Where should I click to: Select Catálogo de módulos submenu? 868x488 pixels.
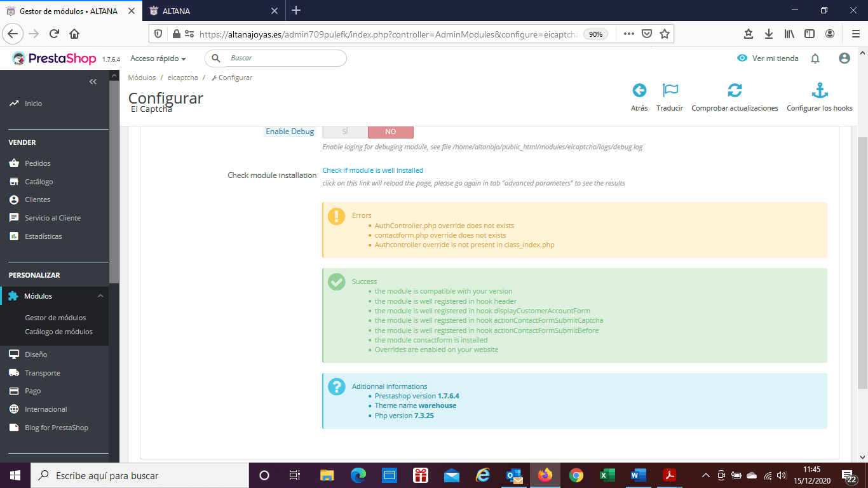[58, 332]
